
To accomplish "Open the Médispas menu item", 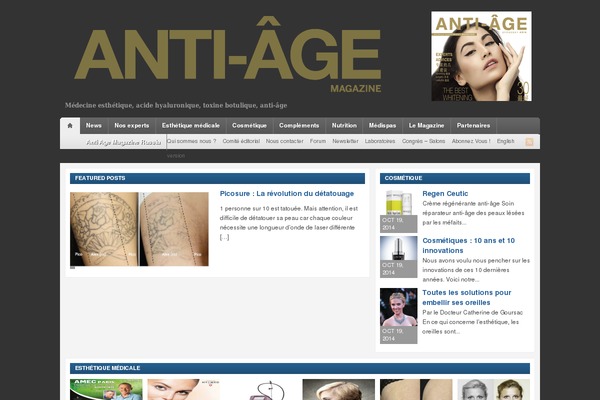I will 382,126.
